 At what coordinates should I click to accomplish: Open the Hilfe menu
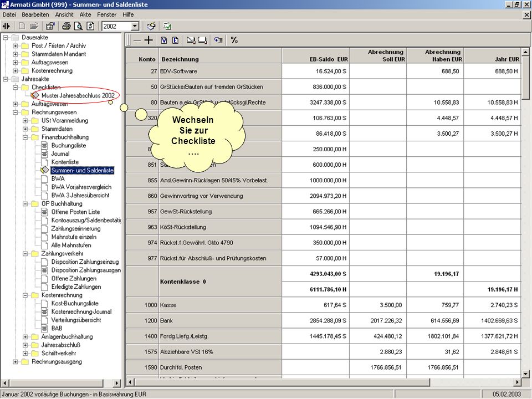pyautogui.click(x=128, y=14)
